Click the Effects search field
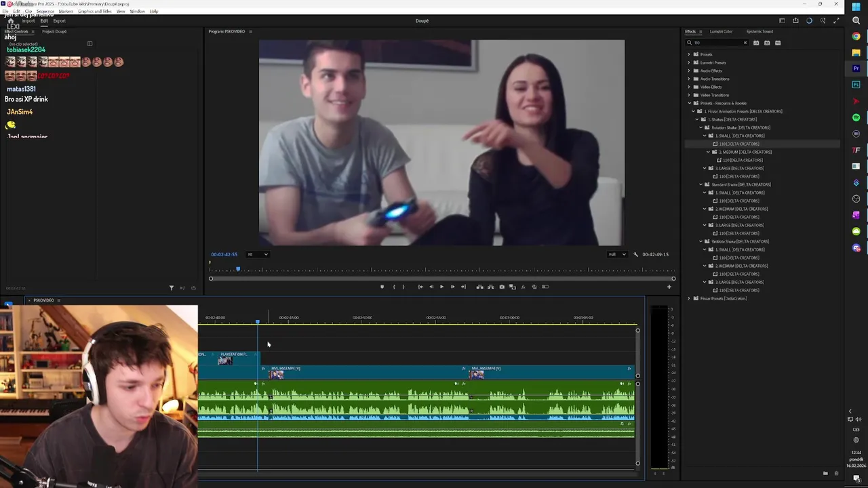The width and height of the screenshot is (868, 488). (716, 43)
